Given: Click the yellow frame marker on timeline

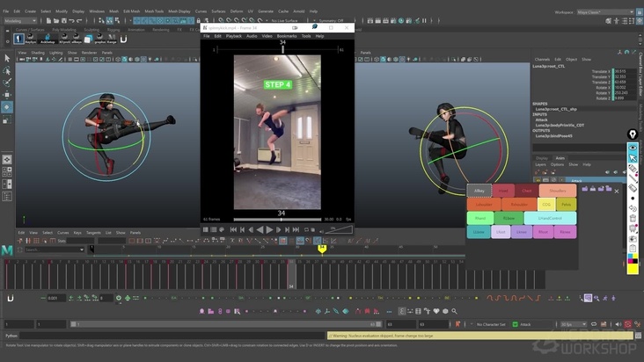Looking at the screenshot, I should [x=322, y=249].
